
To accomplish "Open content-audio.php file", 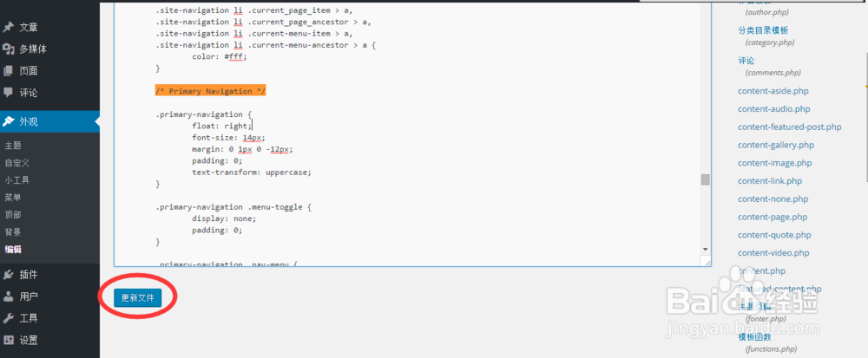I will tap(774, 109).
